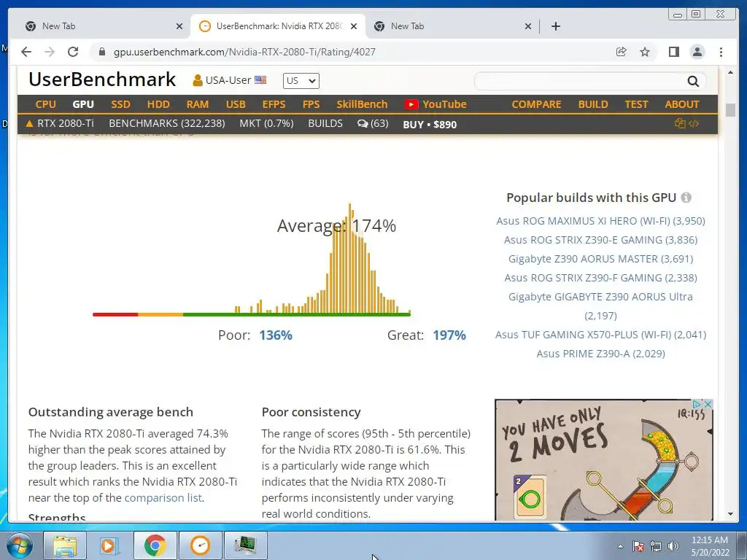This screenshot has width=747, height=560.
Task: Click the lock icon in address bar
Action: pos(101,52)
